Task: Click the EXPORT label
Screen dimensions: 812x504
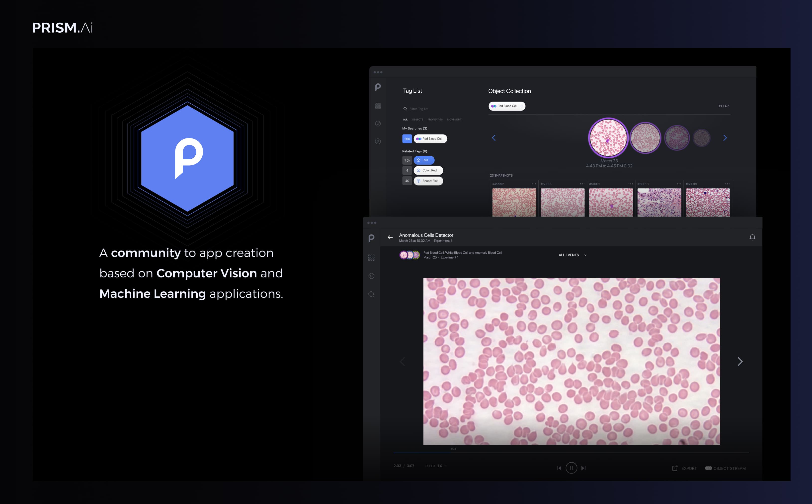Action: coord(689,468)
